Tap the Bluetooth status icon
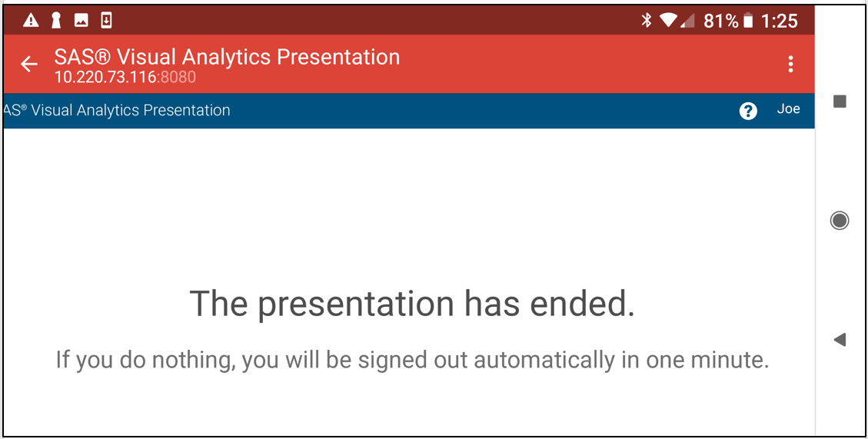Screen dimensions: 868x439 [x=647, y=21]
